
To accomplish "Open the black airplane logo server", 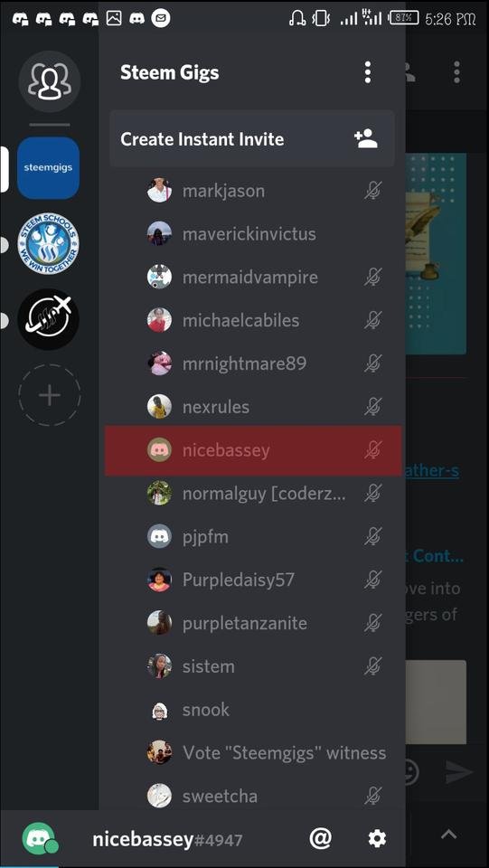I will (x=48, y=319).
